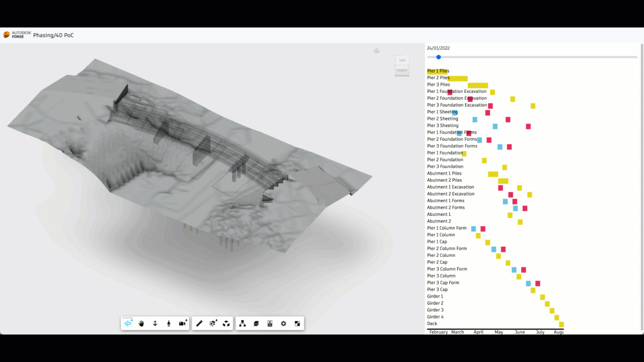
Task: Toggle the Zoom tool on
Action: click(x=155, y=323)
